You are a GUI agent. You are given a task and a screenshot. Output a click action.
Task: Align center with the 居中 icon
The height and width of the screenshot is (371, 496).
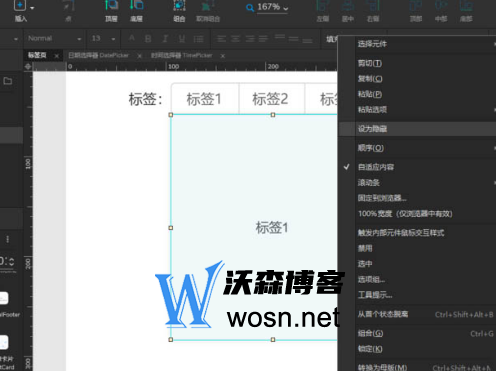[x=348, y=6]
